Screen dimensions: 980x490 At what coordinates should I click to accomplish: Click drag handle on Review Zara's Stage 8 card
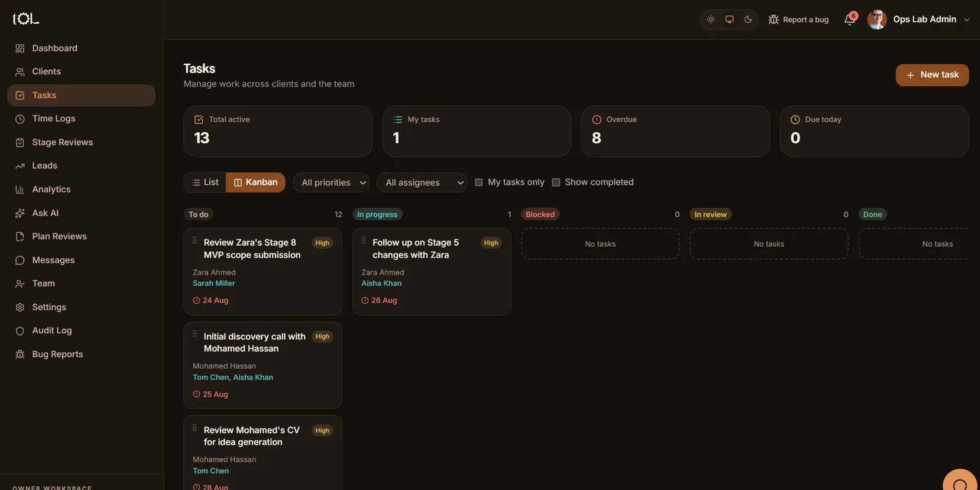[x=194, y=241]
